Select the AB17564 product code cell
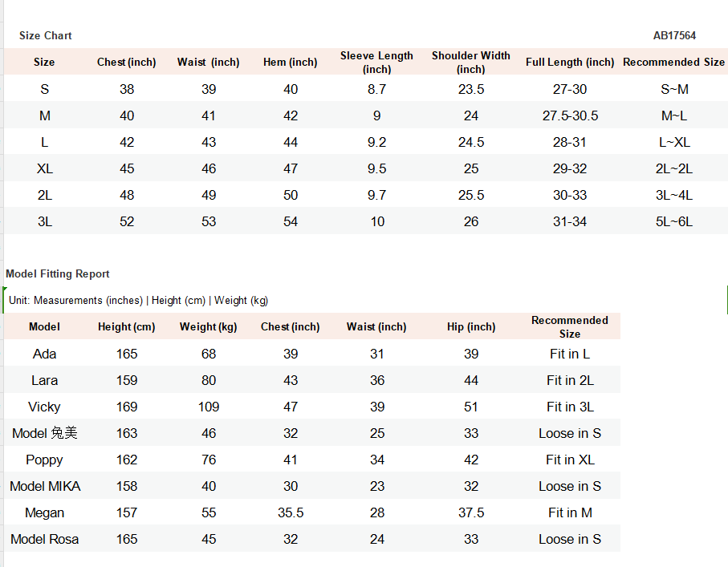The height and width of the screenshot is (567, 728). [x=674, y=35]
